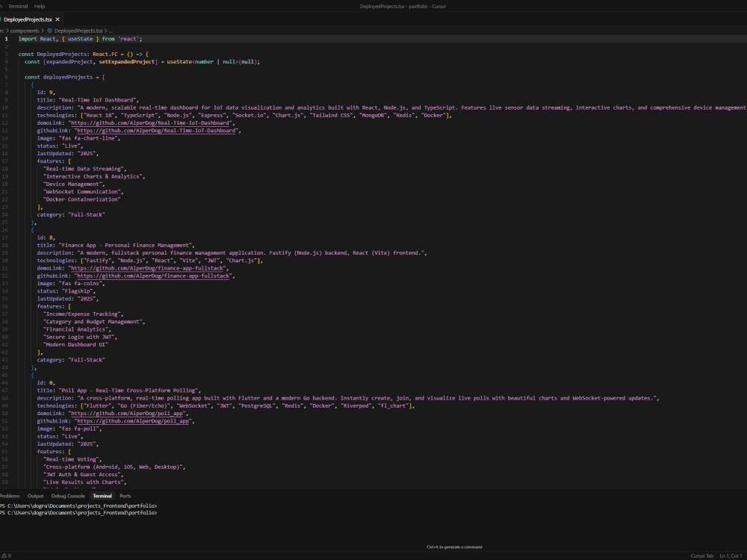Click the "Poll App - Real-Time Cross-Platform Polling" title
The height and width of the screenshot is (560, 747).
(x=129, y=391)
